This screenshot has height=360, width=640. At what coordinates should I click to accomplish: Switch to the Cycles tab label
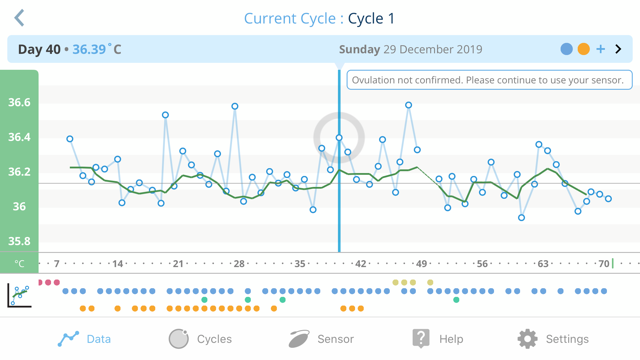pyautogui.click(x=214, y=339)
